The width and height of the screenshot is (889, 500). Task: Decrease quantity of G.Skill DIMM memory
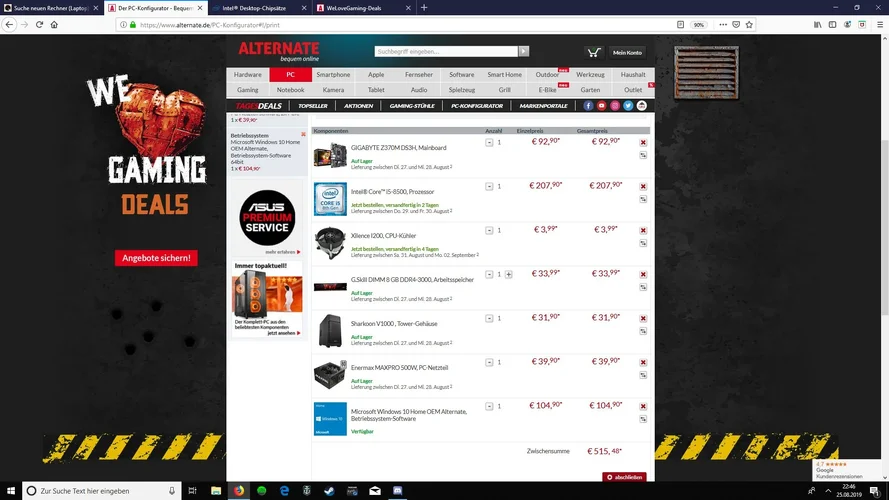click(x=489, y=274)
